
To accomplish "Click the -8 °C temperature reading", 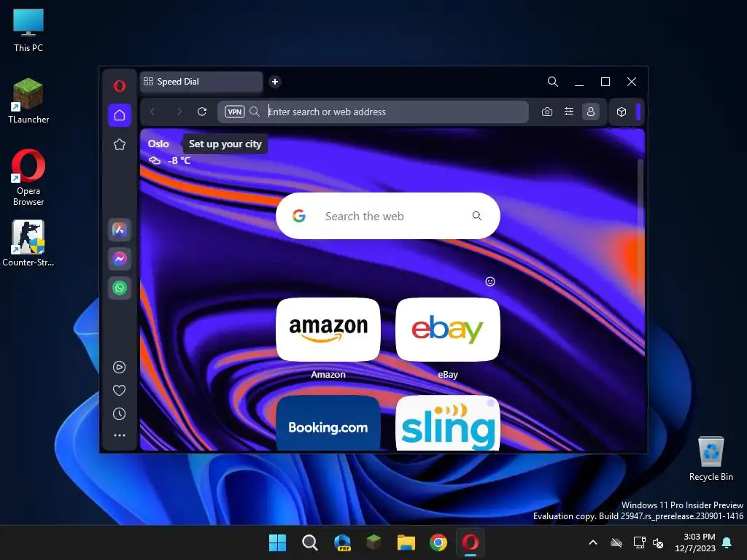I will coord(179,160).
